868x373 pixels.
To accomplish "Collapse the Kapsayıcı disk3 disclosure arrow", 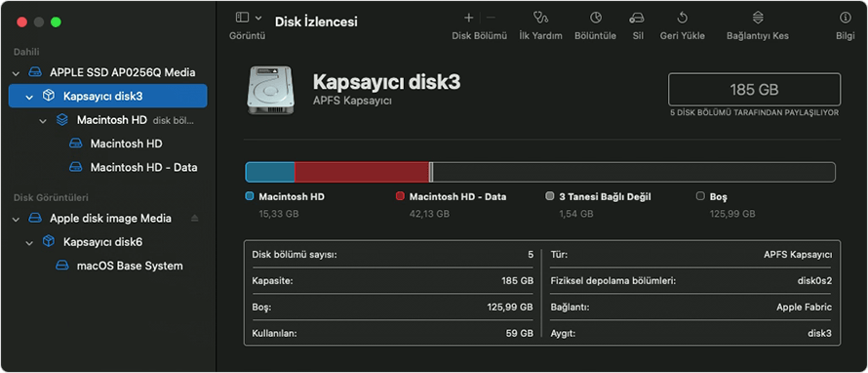I will 29,97.
